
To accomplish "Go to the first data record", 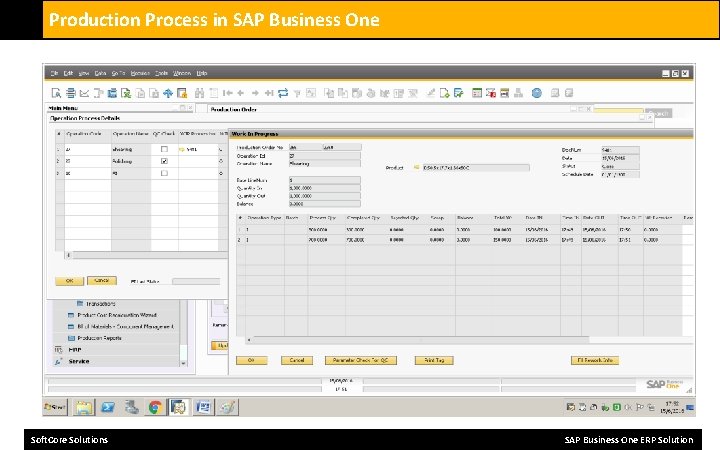I will (x=227, y=93).
